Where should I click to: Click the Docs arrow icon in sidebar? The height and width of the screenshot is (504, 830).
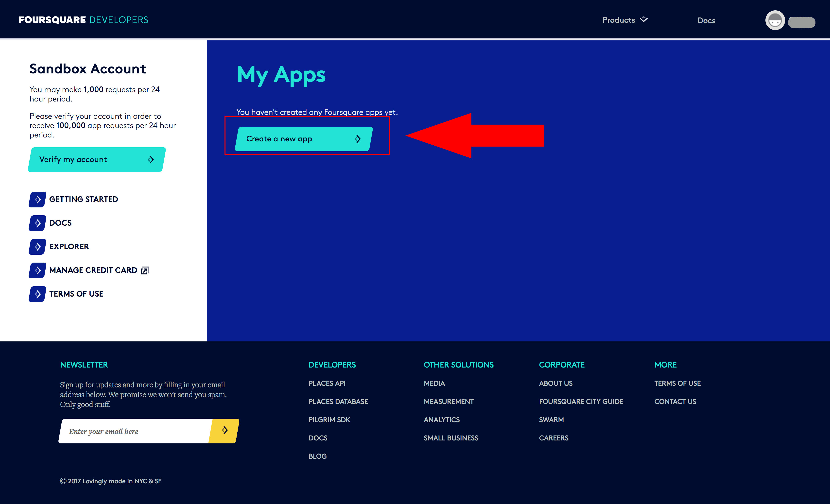[37, 223]
